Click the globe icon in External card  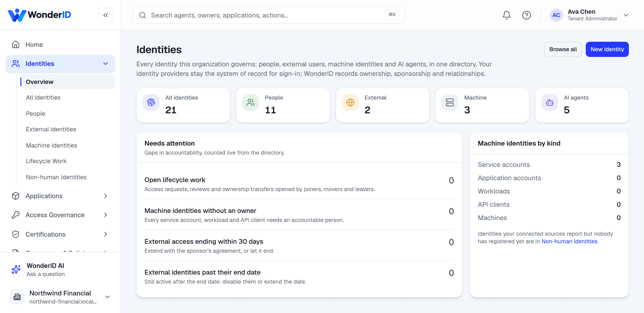coord(350,102)
